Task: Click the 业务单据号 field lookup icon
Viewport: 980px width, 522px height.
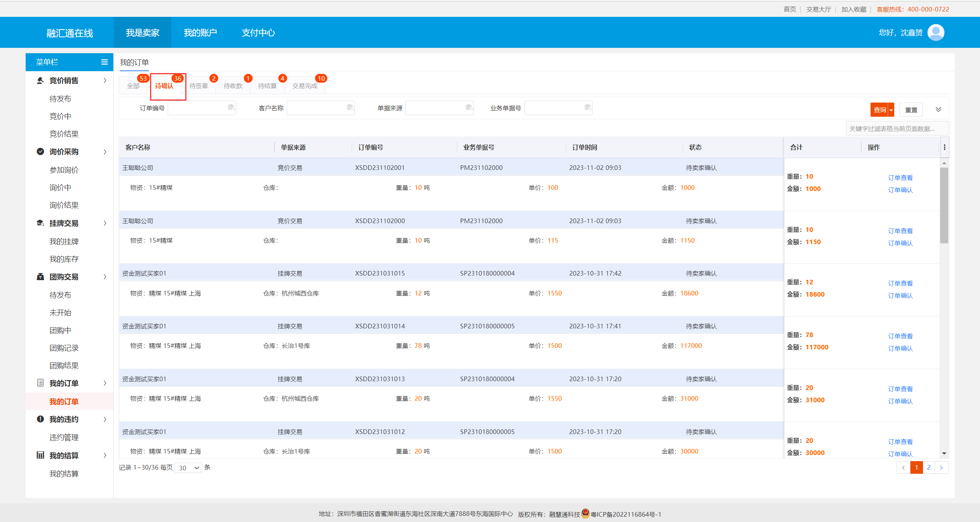Action: 588,107
